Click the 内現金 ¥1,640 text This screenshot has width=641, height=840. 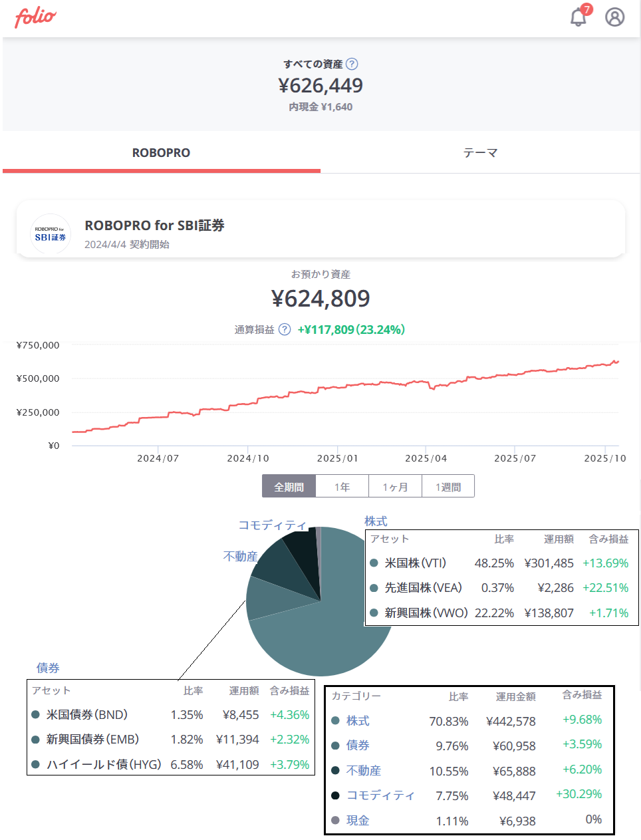tap(320, 106)
